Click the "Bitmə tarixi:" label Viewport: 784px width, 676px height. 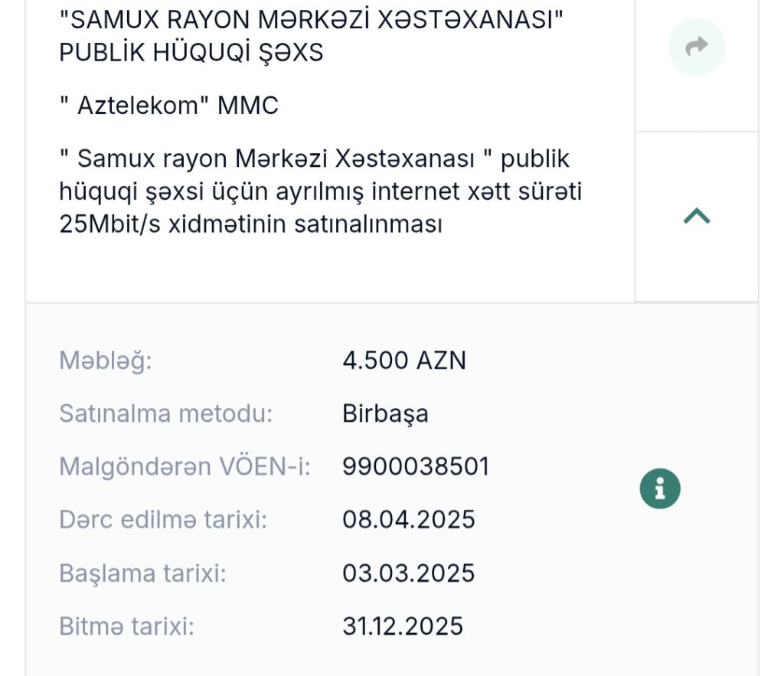pyautogui.click(x=126, y=626)
